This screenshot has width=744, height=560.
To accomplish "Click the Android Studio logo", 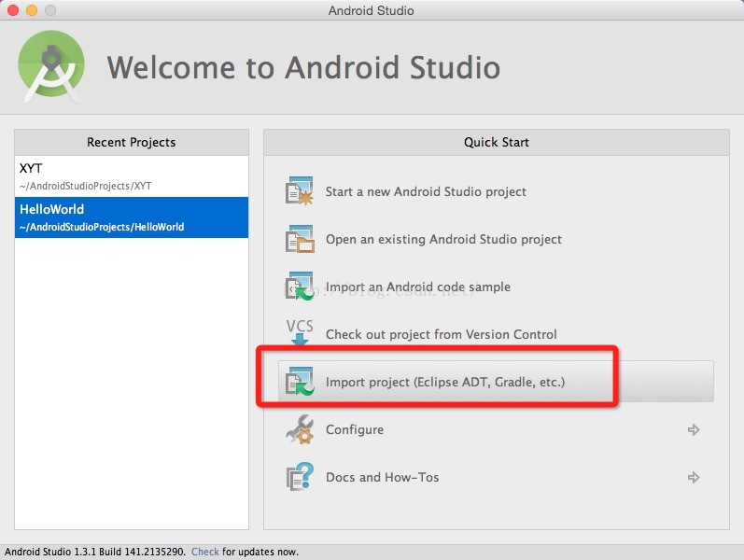I will [x=51, y=66].
